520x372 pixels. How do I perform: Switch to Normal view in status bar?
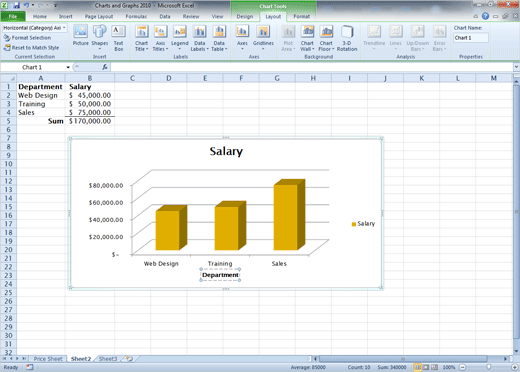[417, 367]
